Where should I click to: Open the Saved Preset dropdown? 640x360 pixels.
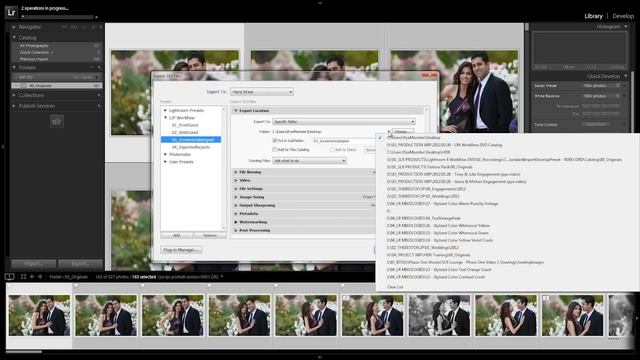point(601,86)
